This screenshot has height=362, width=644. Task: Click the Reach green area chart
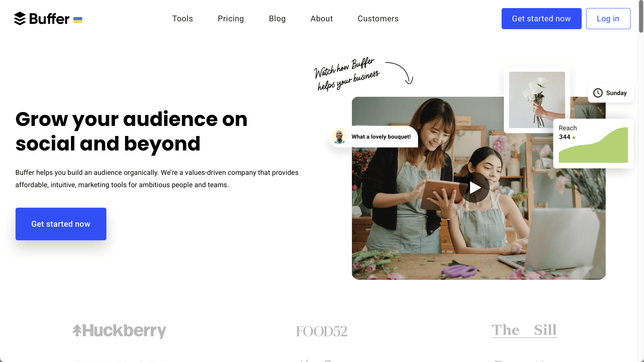pyautogui.click(x=593, y=145)
